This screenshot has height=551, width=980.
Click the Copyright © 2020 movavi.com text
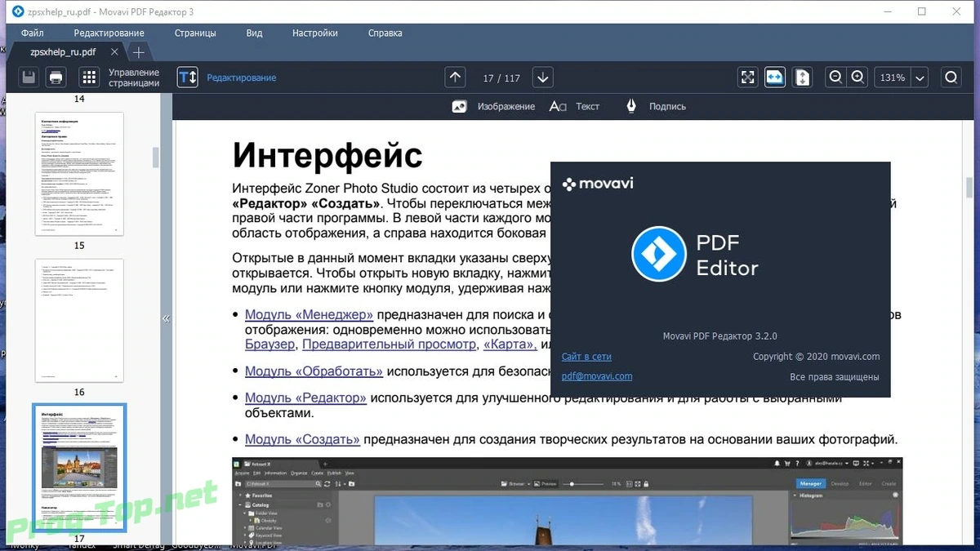(816, 357)
